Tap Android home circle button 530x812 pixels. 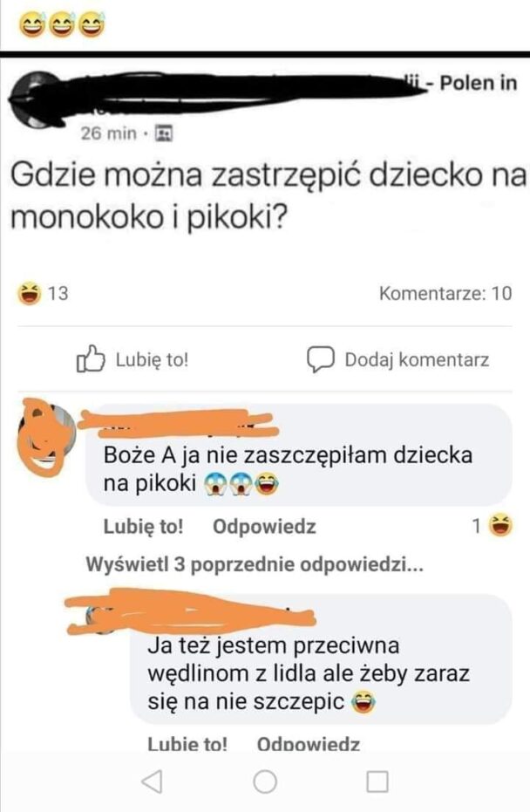(x=265, y=781)
